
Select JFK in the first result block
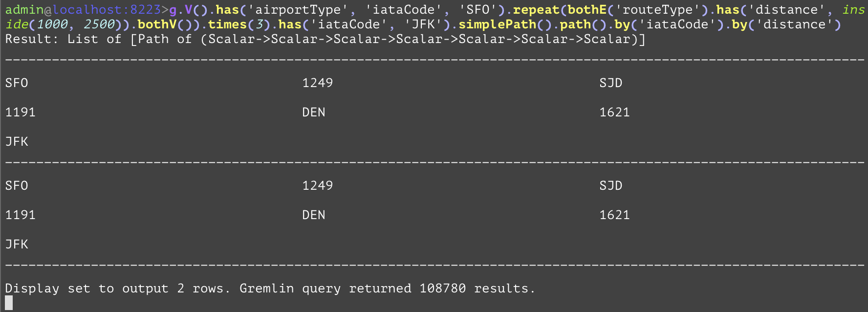pyautogui.click(x=17, y=142)
